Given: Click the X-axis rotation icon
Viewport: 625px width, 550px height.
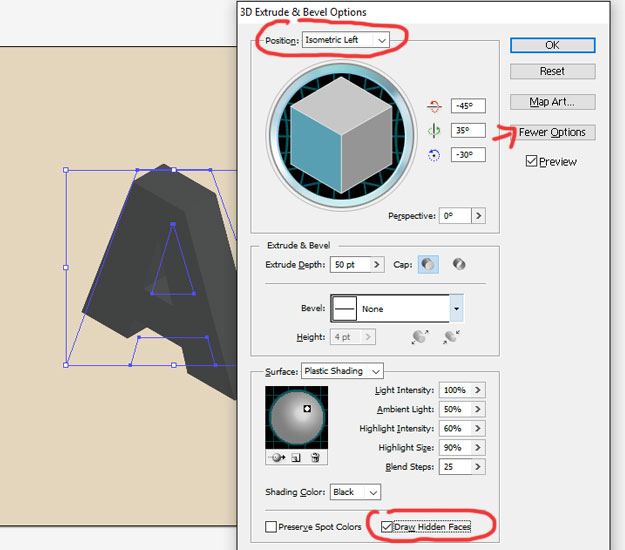Looking at the screenshot, I should point(433,106).
